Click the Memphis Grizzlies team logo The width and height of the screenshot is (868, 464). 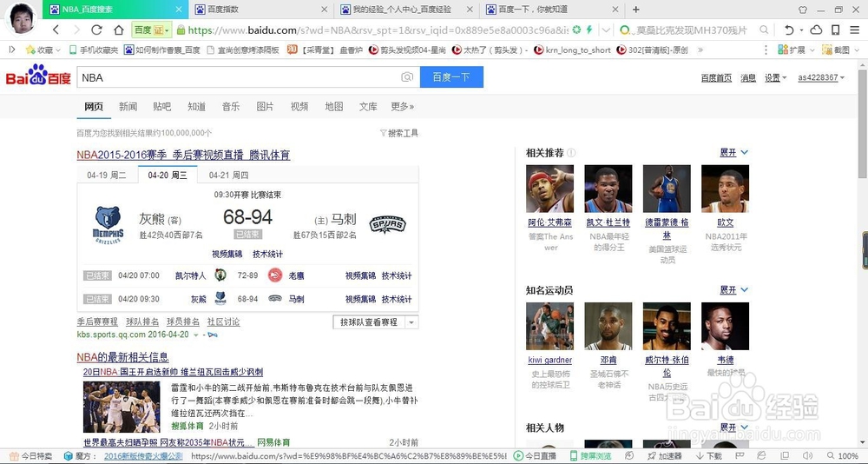(108, 224)
